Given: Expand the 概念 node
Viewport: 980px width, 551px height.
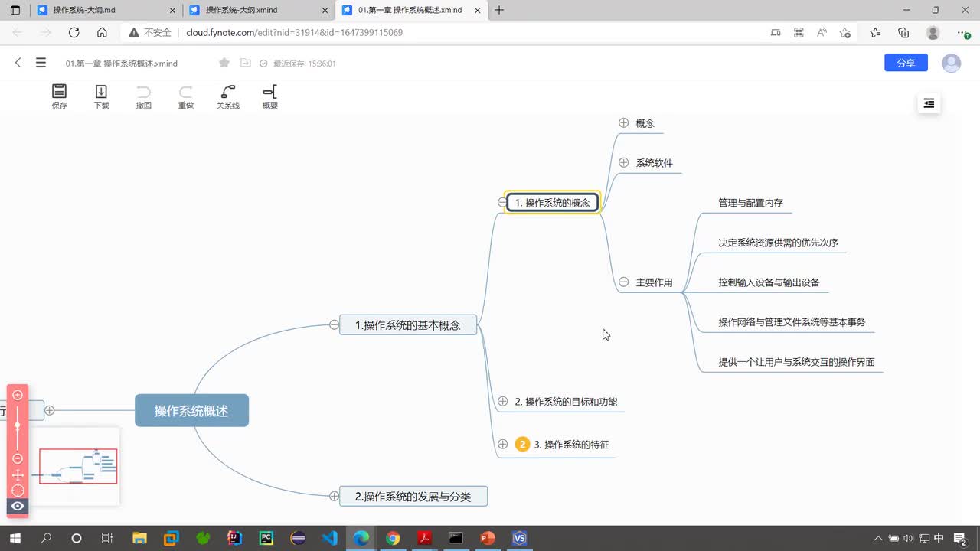Looking at the screenshot, I should (623, 122).
